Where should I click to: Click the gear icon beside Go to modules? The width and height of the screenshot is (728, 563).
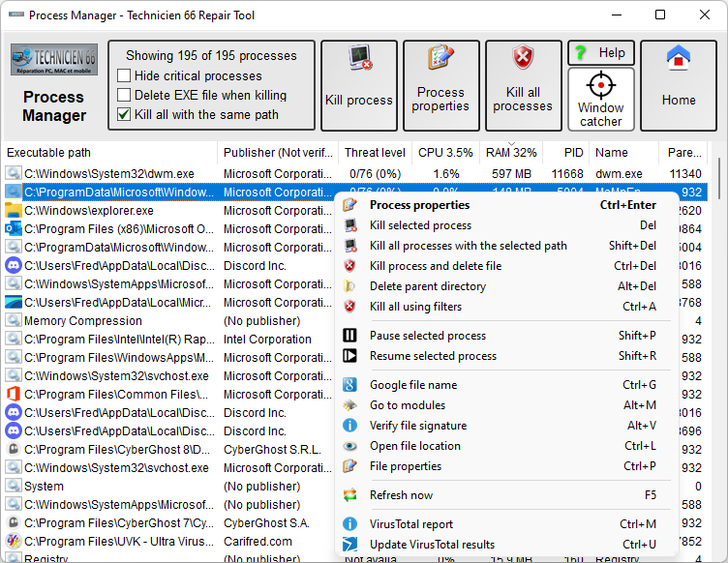coord(349,405)
